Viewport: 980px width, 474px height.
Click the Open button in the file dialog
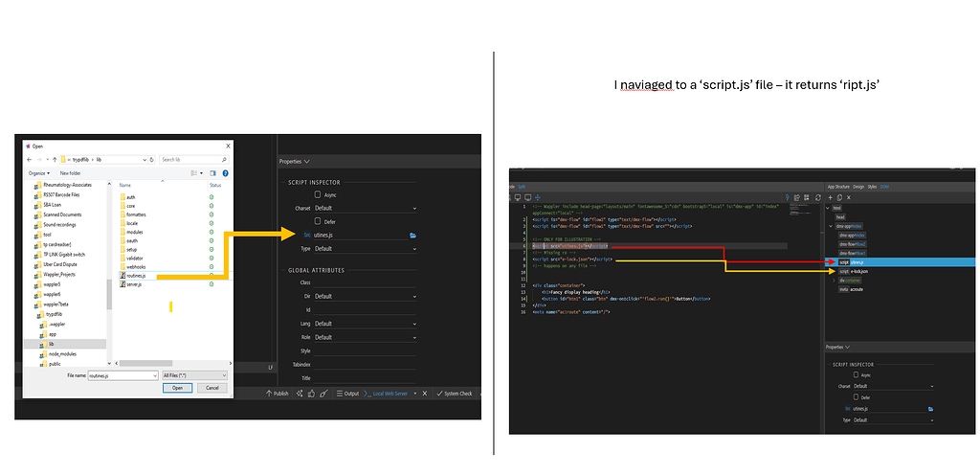[177, 389]
